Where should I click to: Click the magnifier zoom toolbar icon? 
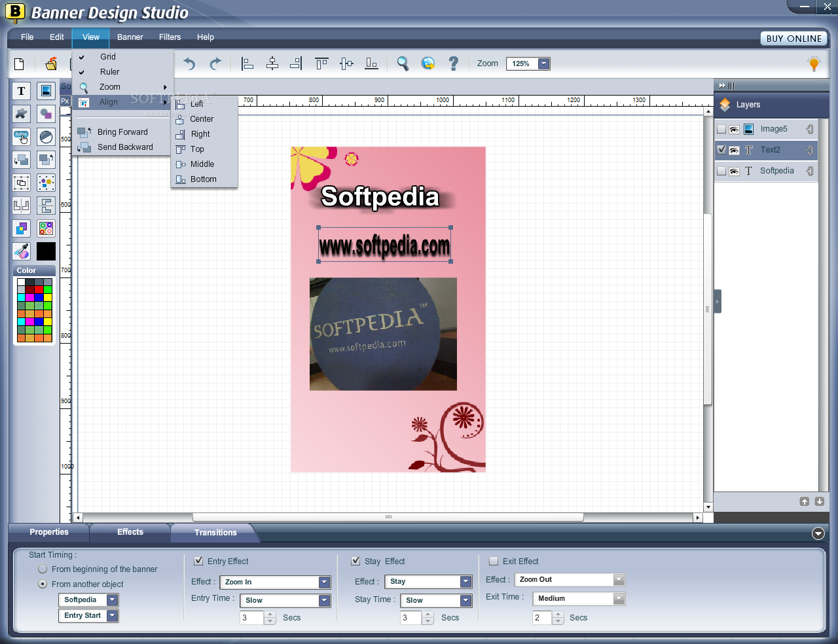[x=403, y=63]
